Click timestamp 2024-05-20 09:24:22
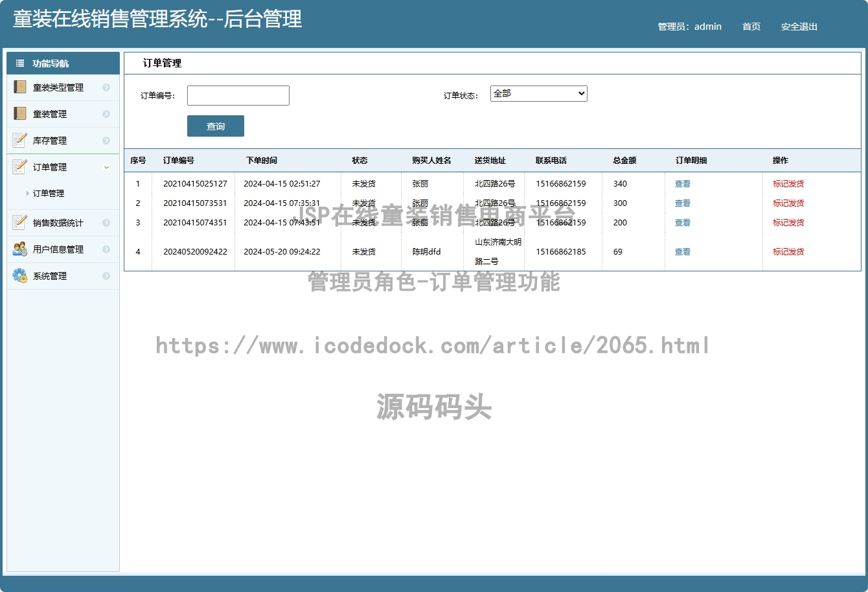 282,252
